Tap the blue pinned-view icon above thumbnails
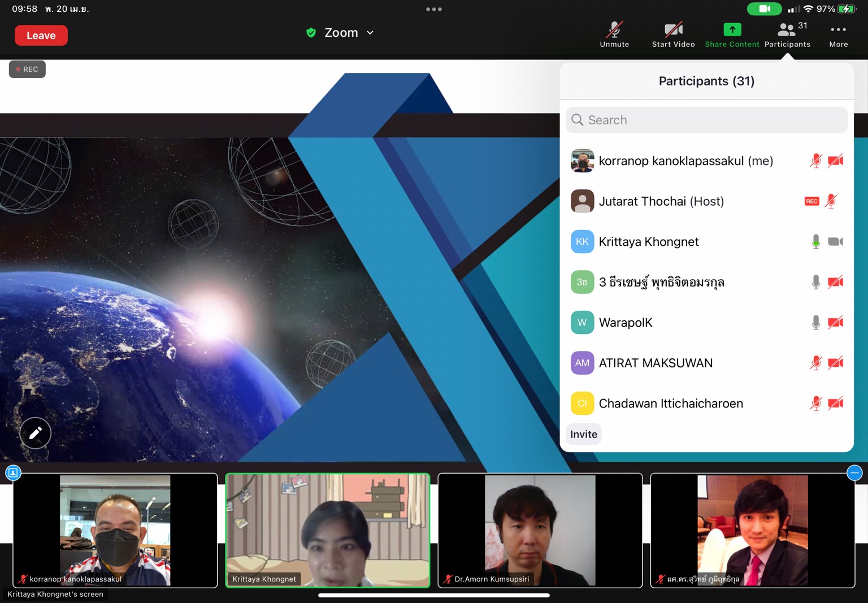 coord(13,472)
